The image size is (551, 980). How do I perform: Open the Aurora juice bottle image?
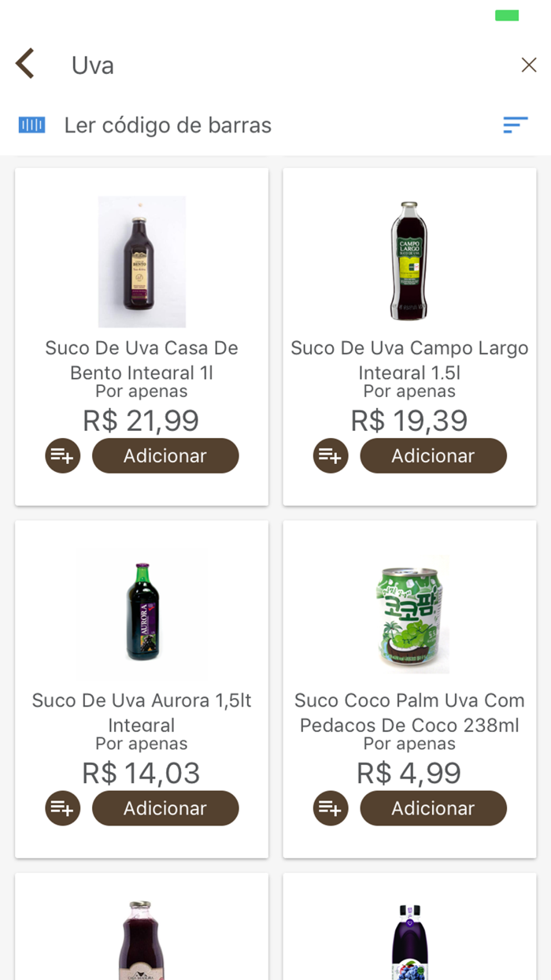click(x=141, y=614)
